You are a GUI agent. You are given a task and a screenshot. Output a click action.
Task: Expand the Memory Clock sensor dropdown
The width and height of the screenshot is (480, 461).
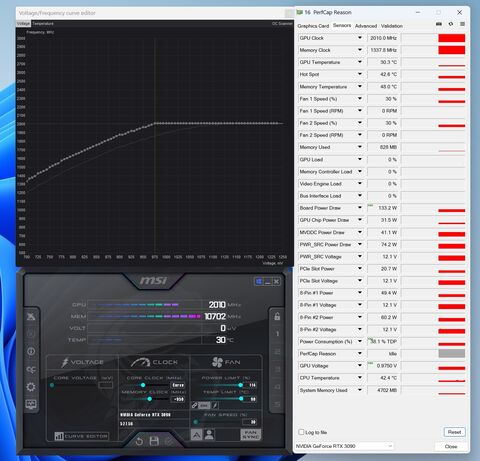(x=360, y=50)
